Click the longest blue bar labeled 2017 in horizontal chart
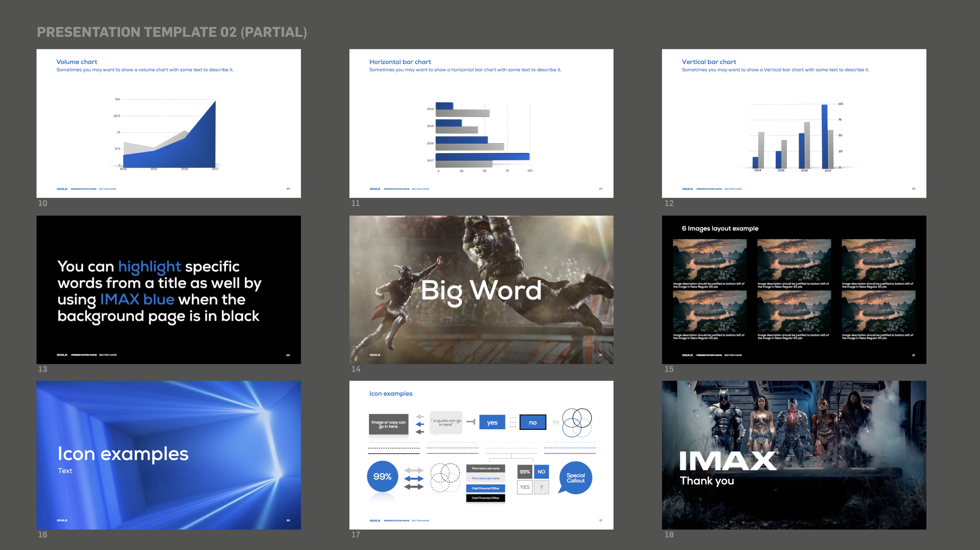 483,156
